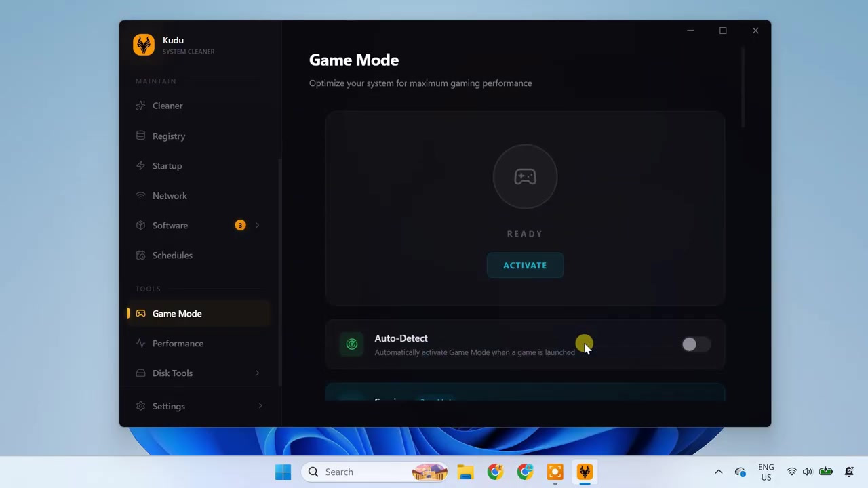This screenshot has width=868, height=488.
Task: Go to Network via its wifi icon
Action: [x=140, y=195]
